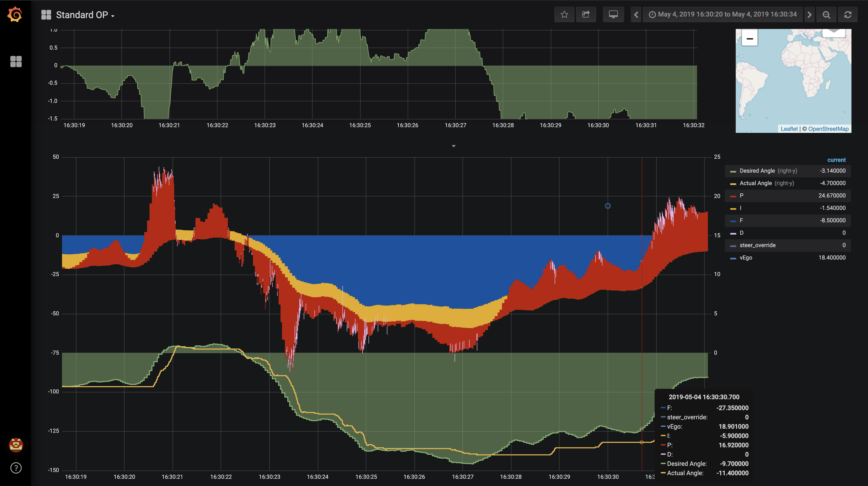Change steer_override purple color swatch

tap(733, 246)
